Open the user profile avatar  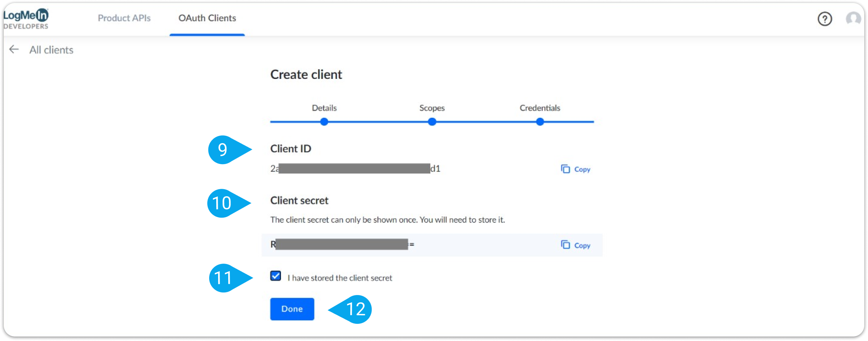[853, 18]
